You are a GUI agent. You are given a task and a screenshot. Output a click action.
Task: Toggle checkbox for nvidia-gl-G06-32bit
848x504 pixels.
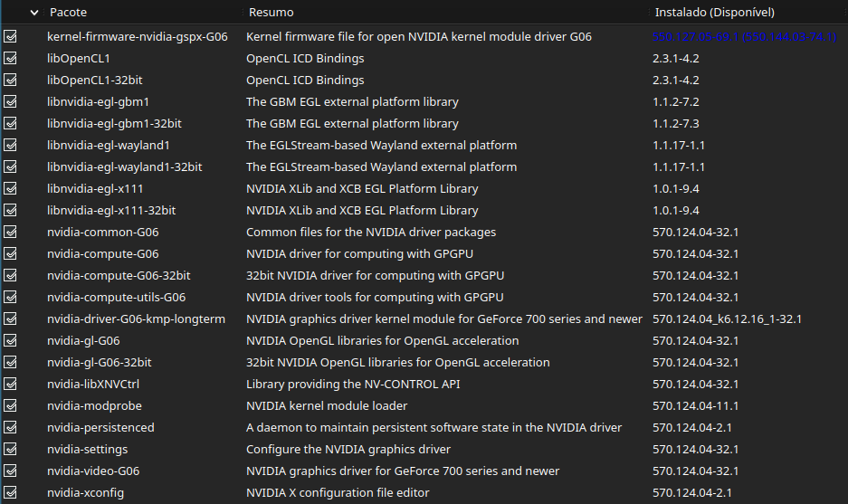click(10, 362)
